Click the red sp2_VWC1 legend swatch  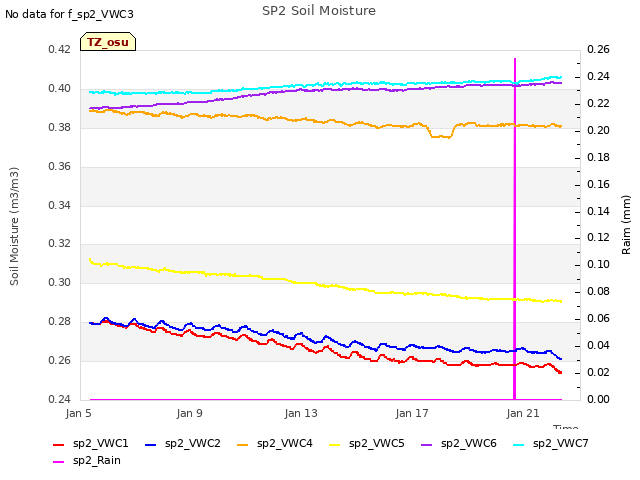pos(59,444)
